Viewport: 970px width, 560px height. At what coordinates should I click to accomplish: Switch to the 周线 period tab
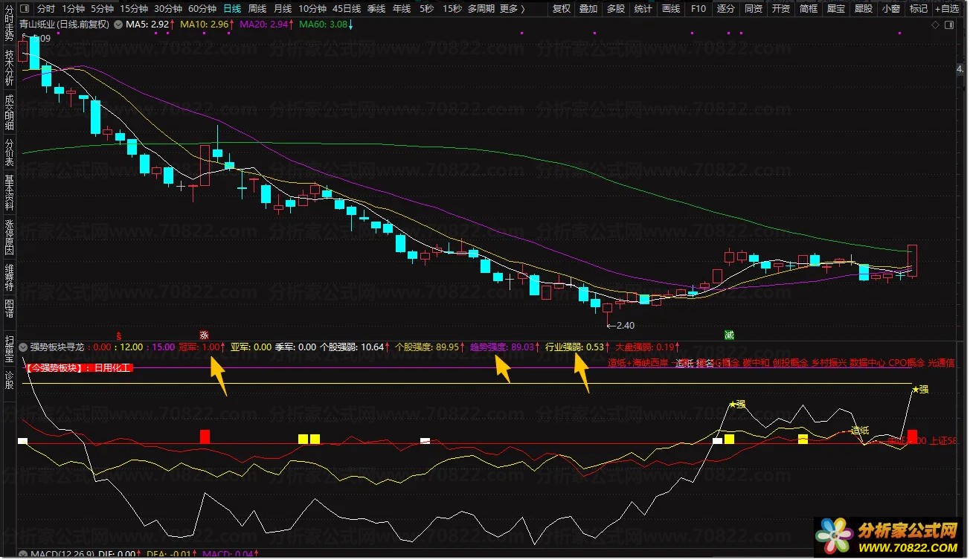pos(257,9)
